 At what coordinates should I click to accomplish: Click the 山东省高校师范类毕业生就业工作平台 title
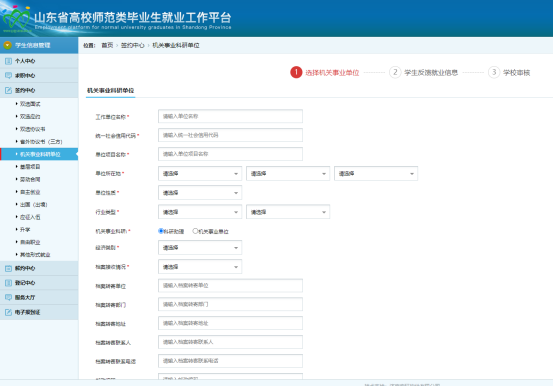click(133, 17)
